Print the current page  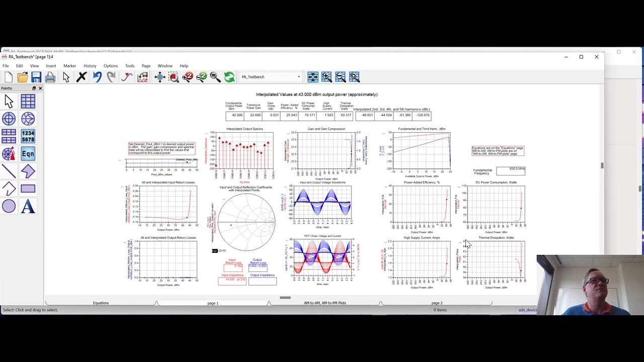(50, 77)
